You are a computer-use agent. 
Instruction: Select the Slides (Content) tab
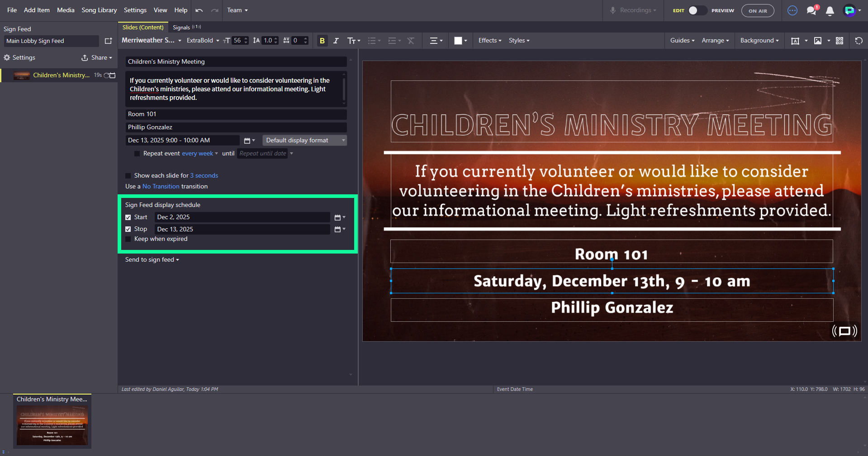click(x=143, y=28)
